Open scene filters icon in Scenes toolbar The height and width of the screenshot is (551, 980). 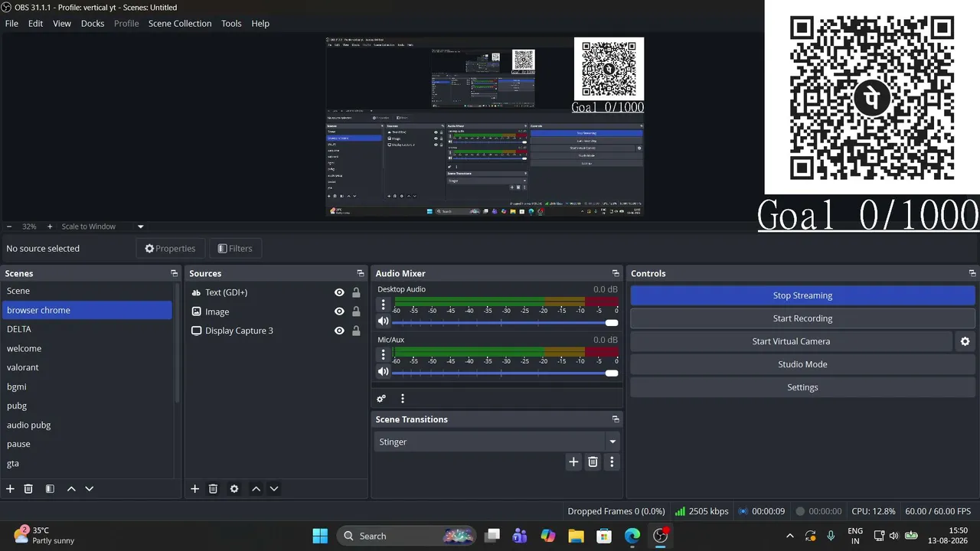(50, 489)
